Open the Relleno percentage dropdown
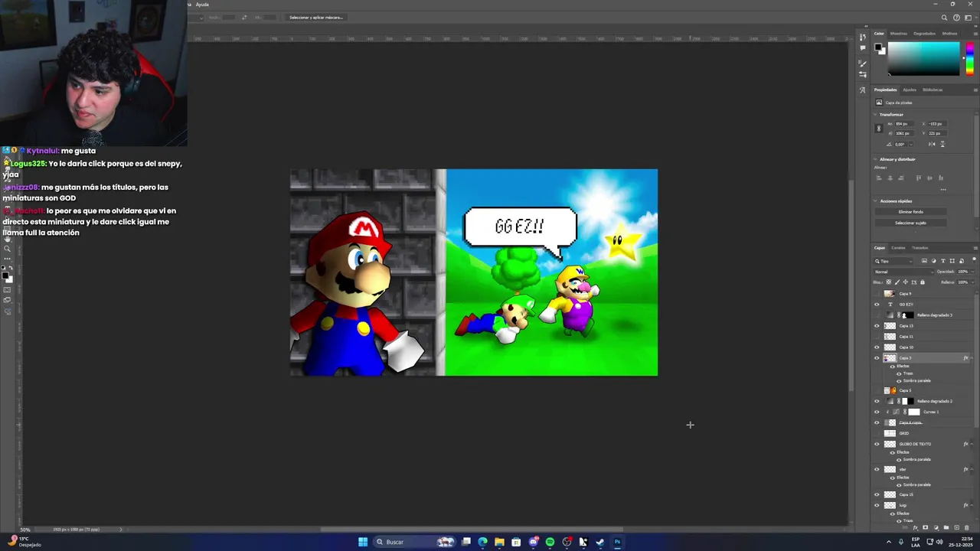The image size is (980, 551). 973,282
